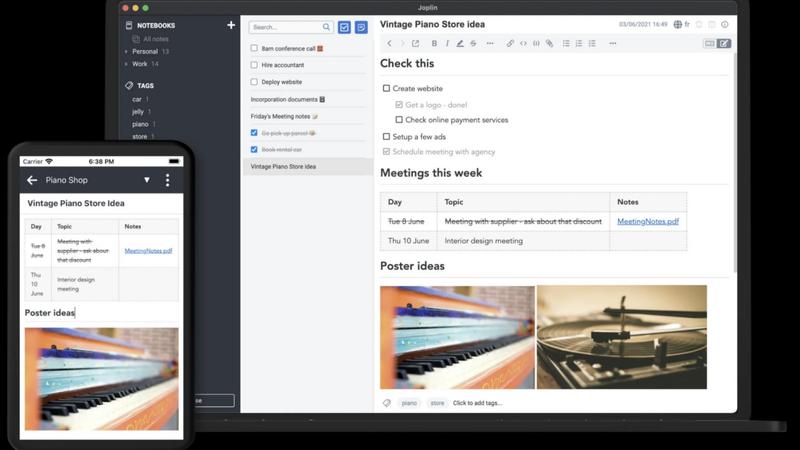Select the 'piano' tag in sidebar

pos(140,124)
